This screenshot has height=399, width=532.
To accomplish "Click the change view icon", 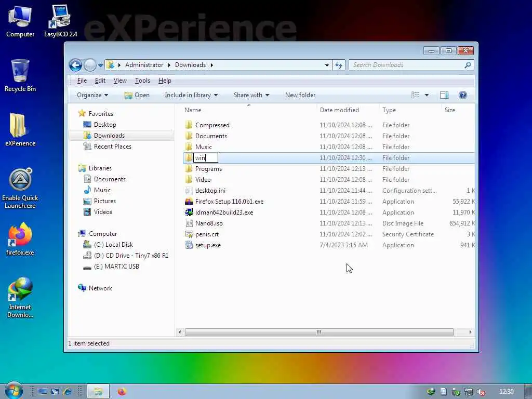I will [x=416, y=95].
